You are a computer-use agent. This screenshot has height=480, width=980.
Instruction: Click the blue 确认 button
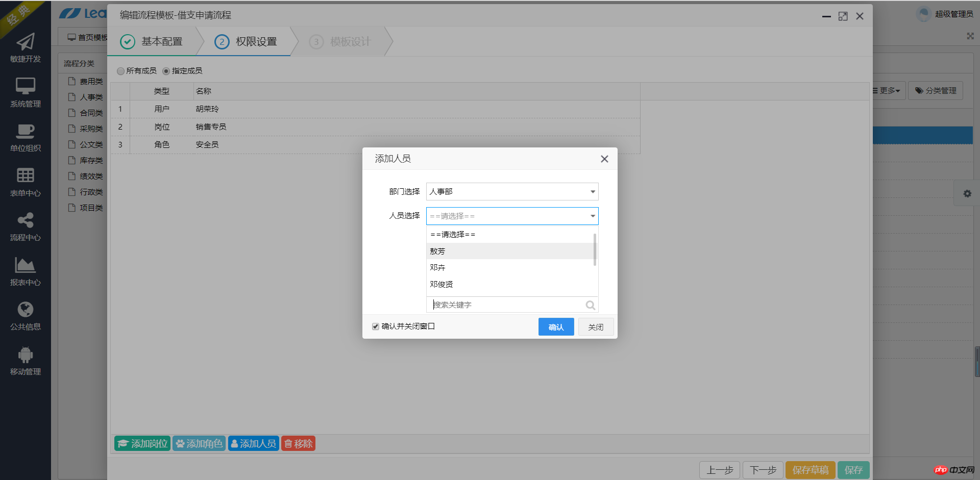click(x=556, y=327)
